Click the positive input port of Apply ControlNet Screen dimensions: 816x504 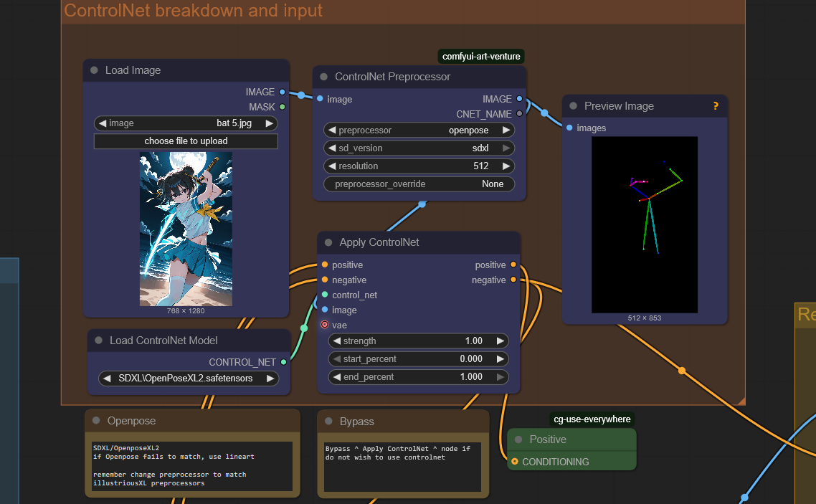[x=325, y=265]
